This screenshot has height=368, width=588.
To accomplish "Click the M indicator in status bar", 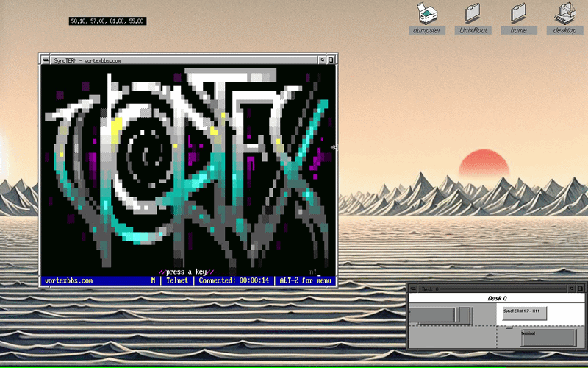I will click(x=153, y=280).
